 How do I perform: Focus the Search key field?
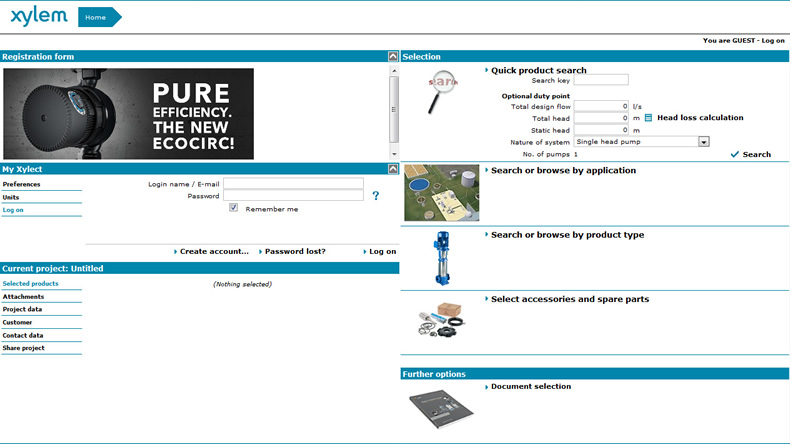(x=601, y=80)
